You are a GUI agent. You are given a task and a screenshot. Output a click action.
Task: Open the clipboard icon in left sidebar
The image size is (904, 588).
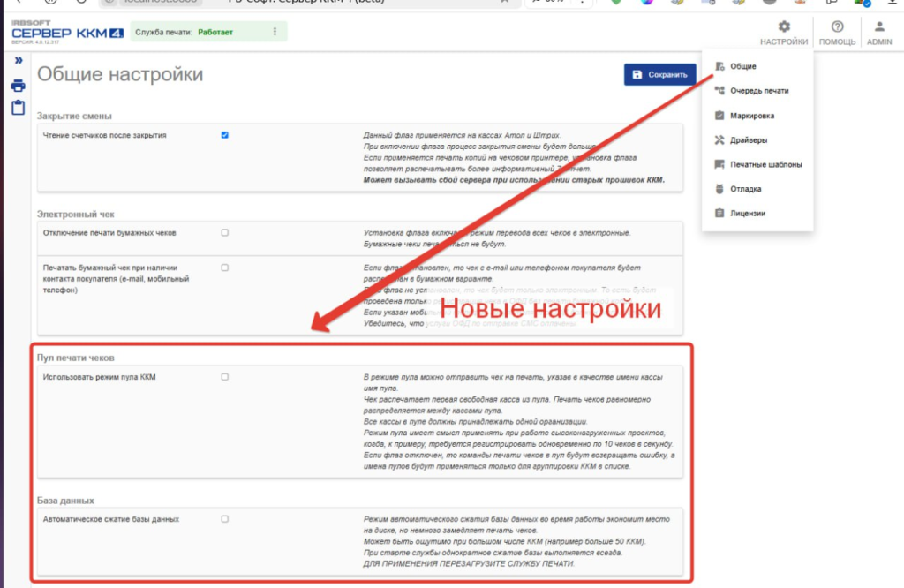pyautogui.click(x=18, y=107)
